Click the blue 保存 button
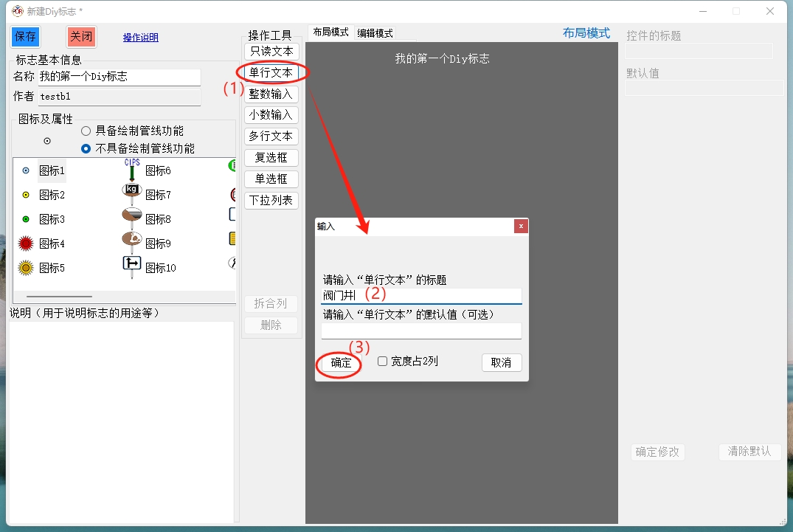793x532 pixels. pos(25,37)
